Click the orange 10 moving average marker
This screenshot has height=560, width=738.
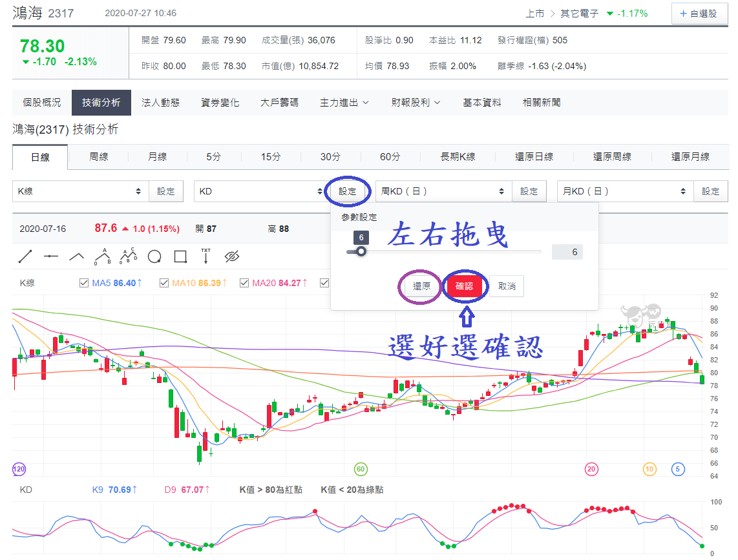[649, 469]
